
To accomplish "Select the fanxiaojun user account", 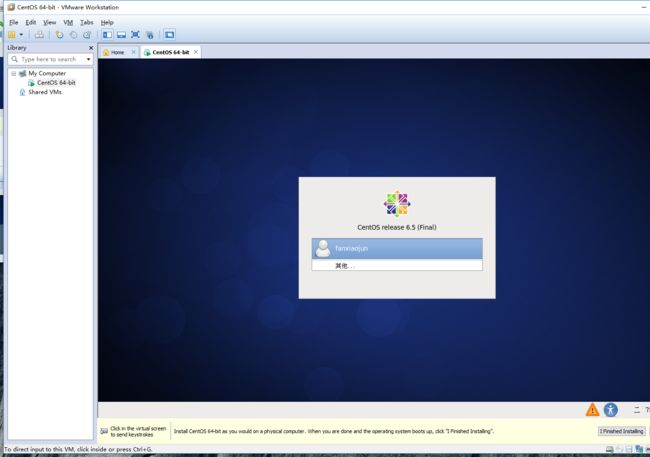I will pos(397,248).
